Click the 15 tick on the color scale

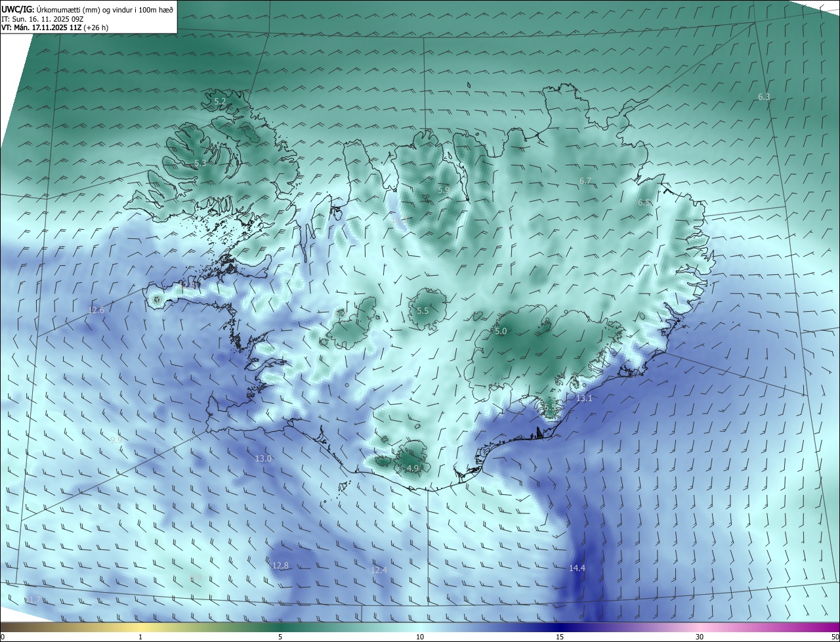pyautogui.click(x=560, y=637)
